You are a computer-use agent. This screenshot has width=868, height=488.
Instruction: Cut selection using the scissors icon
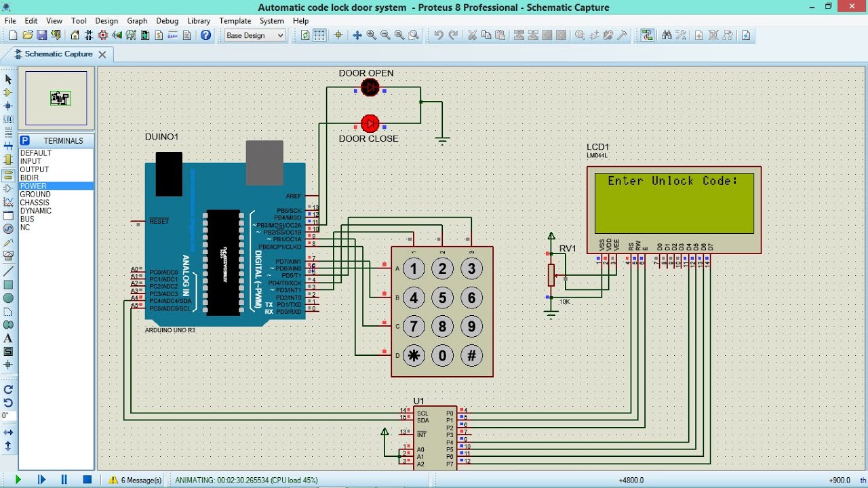(472, 35)
